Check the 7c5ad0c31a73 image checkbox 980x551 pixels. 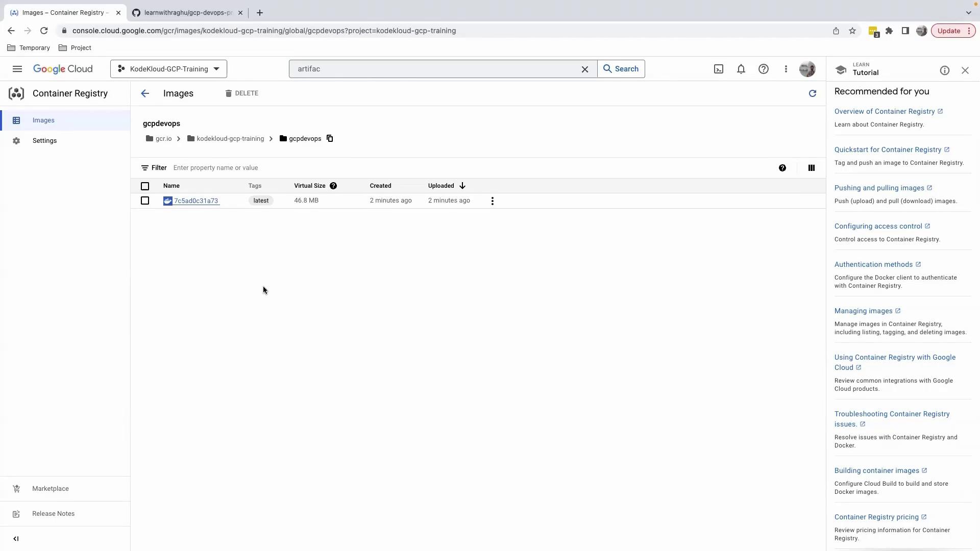coord(145,201)
